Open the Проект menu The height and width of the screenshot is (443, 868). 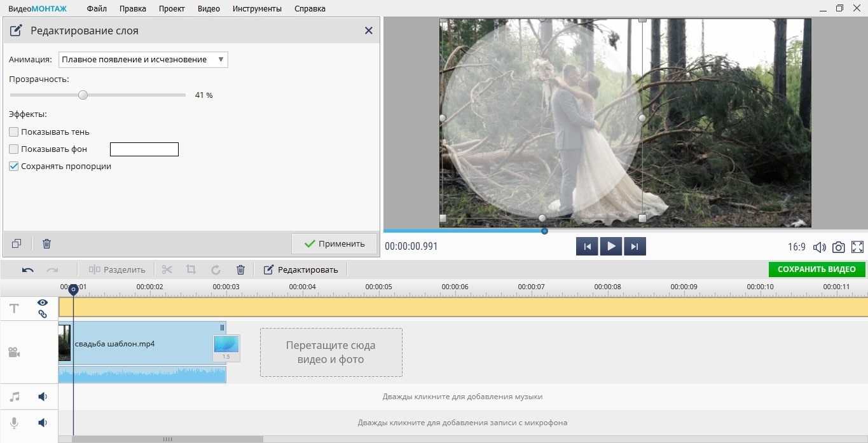tap(172, 9)
